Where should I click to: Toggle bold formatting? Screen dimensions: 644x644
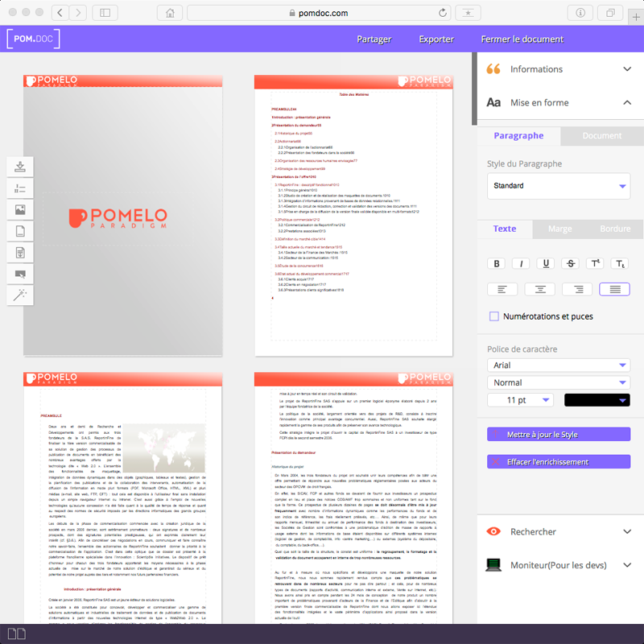(497, 264)
